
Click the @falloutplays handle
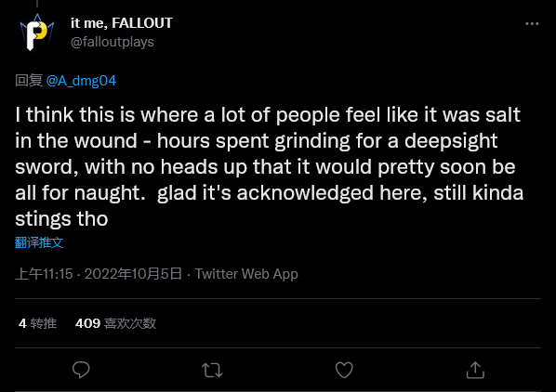(113, 42)
